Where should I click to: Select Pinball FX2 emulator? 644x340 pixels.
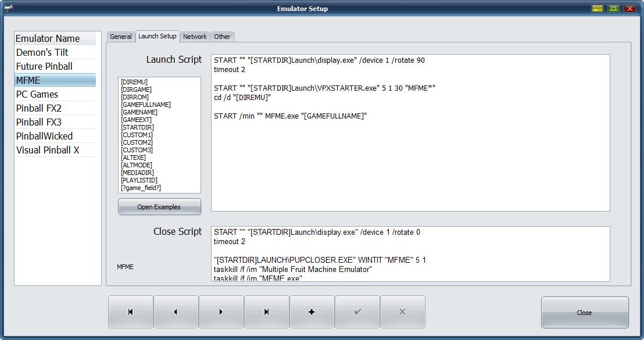[55, 109]
